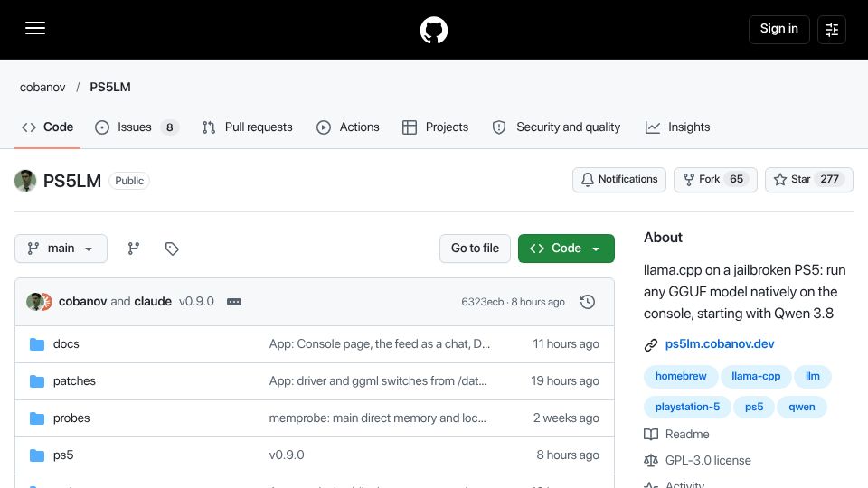Open the docs folder

66,344
